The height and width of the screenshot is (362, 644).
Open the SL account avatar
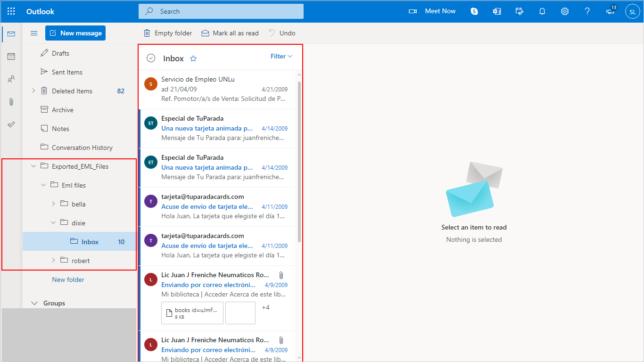pyautogui.click(x=633, y=11)
